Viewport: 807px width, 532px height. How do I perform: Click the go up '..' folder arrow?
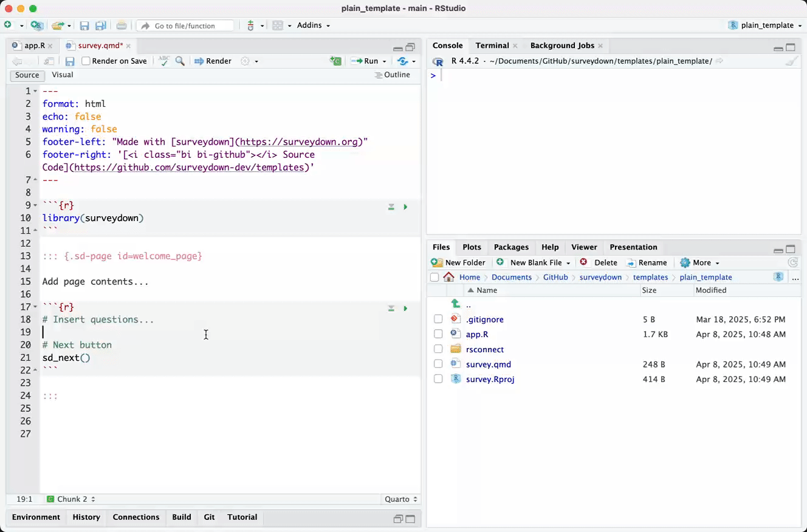coord(456,304)
